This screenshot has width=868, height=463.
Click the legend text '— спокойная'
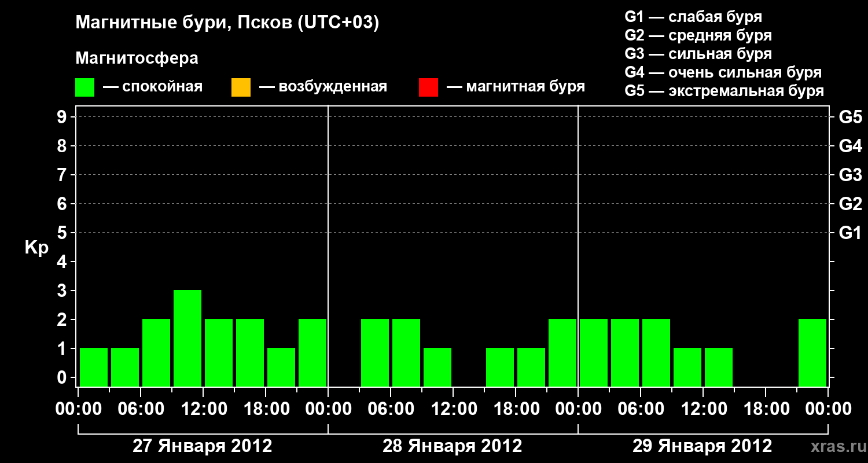coord(153,87)
